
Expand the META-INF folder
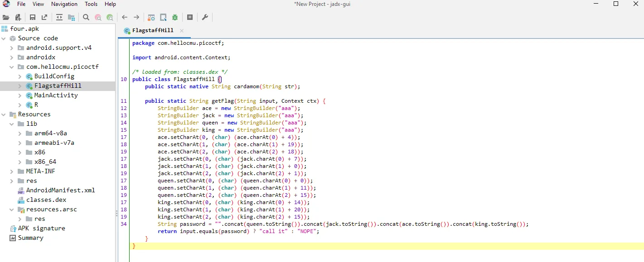tap(12, 171)
